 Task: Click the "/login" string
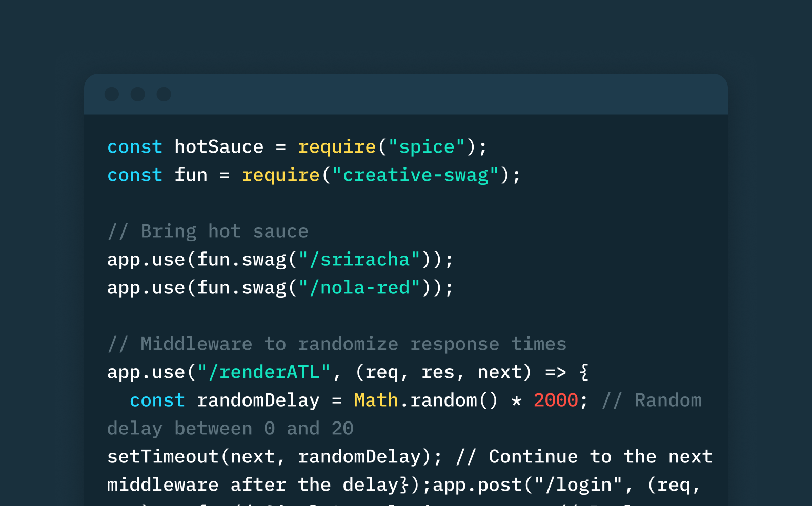coord(578,485)
